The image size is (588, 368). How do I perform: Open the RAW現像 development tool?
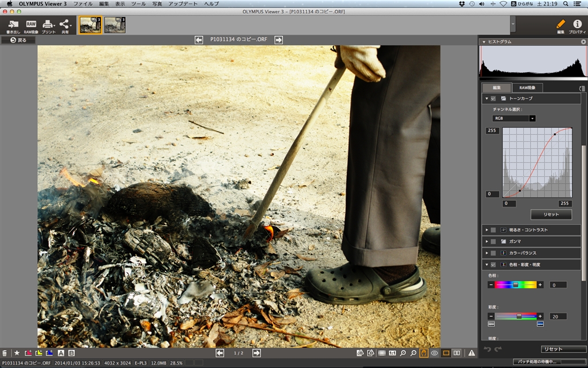coord(31,25)
